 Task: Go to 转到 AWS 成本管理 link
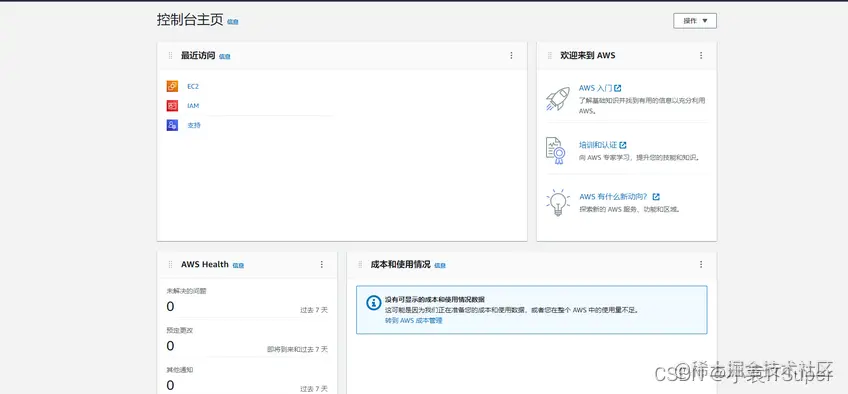[414, 320]
